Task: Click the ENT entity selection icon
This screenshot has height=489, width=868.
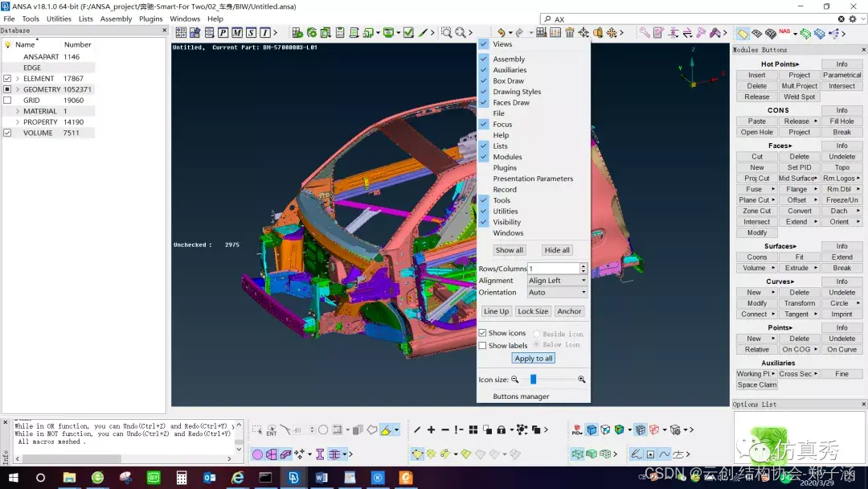Action: point(272,429)
